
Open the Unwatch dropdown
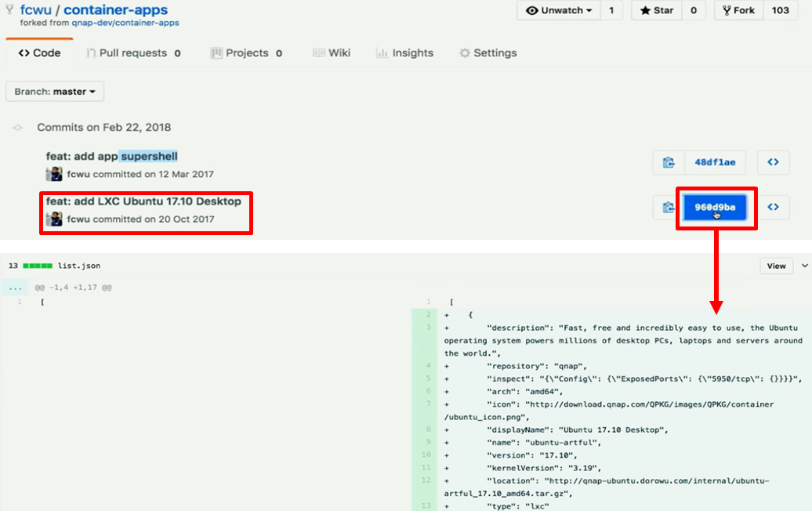coord(559,10)
